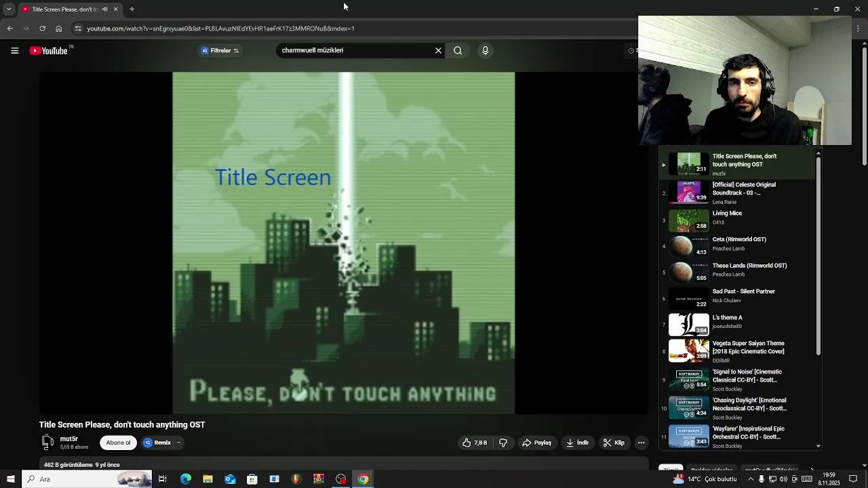Click the video player to pause
Image resolution: width=868 pixels, height=488 pixels.
(x=344, y=243)
